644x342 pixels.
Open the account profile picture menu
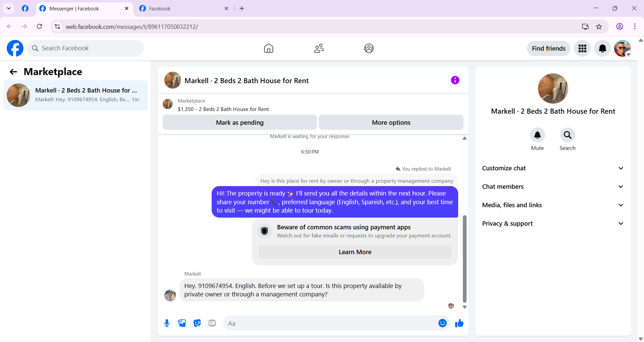coord(623,48)
